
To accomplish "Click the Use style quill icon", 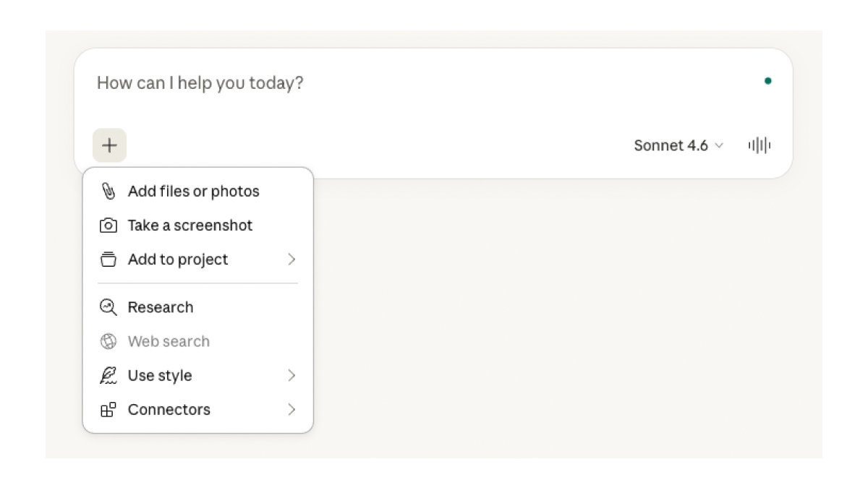I will click(x=108, y=376).
